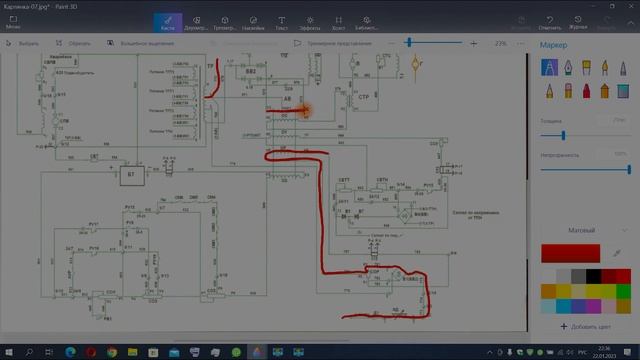Image resolution: width=640 pixels, height=360 pixels.
Task: Choose the green color swatch
Action: [623, 291]
